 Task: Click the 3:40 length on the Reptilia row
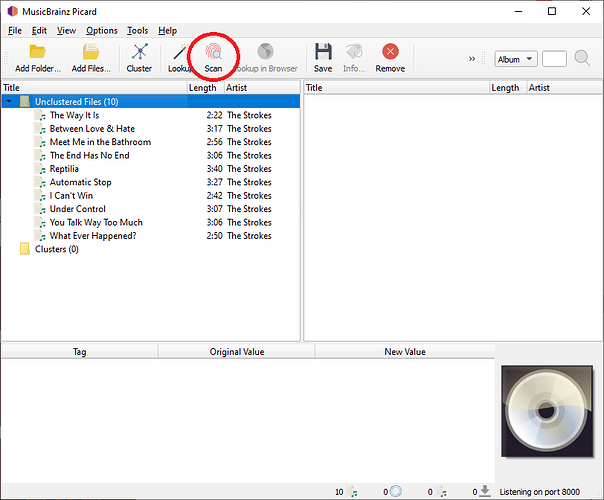tap(214, 169)
